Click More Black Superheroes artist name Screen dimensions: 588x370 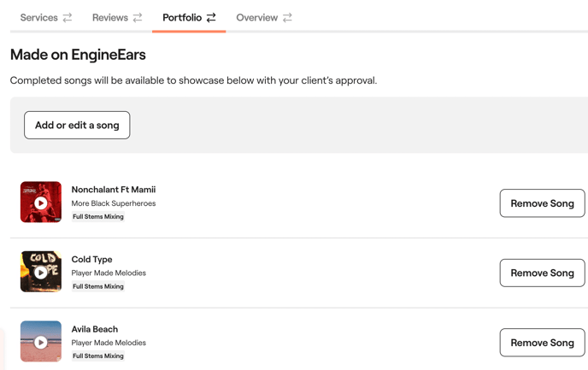114,203
